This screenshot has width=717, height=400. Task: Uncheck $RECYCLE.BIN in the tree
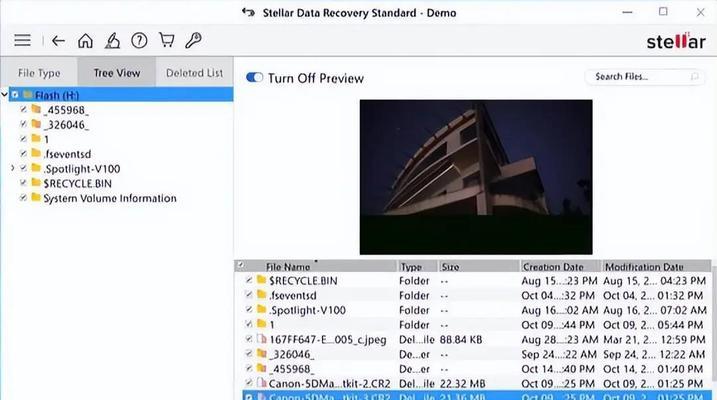coord(23,183)
